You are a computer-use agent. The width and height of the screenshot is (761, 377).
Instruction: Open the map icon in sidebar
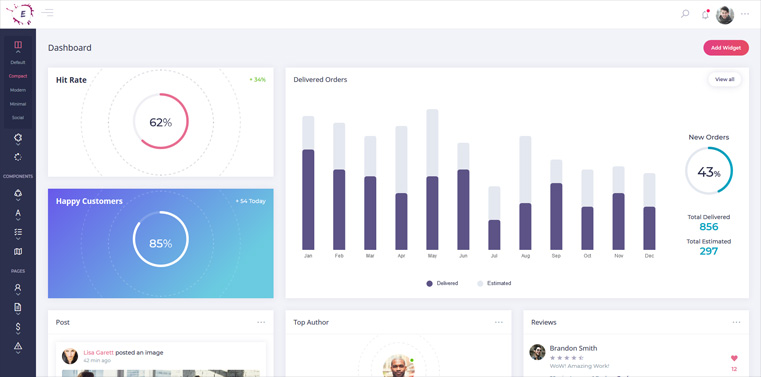tap(18, 251)
